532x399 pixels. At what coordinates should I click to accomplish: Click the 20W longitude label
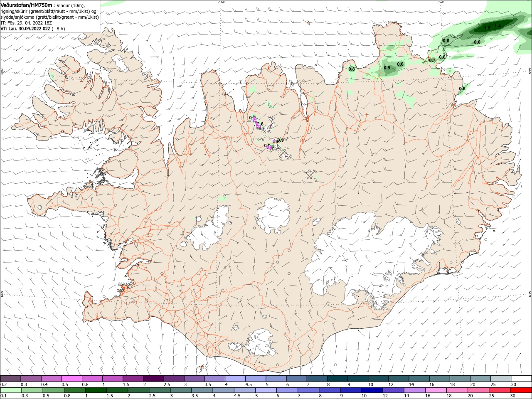[x=221, y=2]
